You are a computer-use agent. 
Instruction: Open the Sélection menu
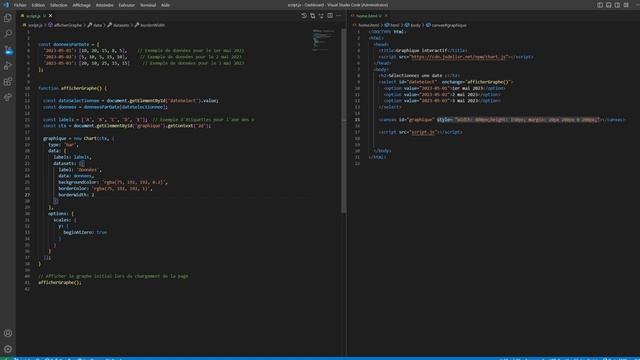pos(59,5)
